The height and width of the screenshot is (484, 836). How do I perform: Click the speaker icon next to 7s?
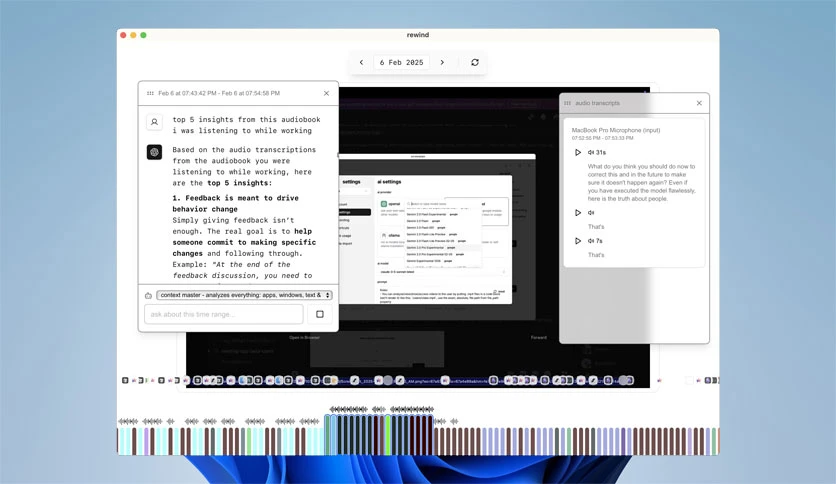pos(591,241)
